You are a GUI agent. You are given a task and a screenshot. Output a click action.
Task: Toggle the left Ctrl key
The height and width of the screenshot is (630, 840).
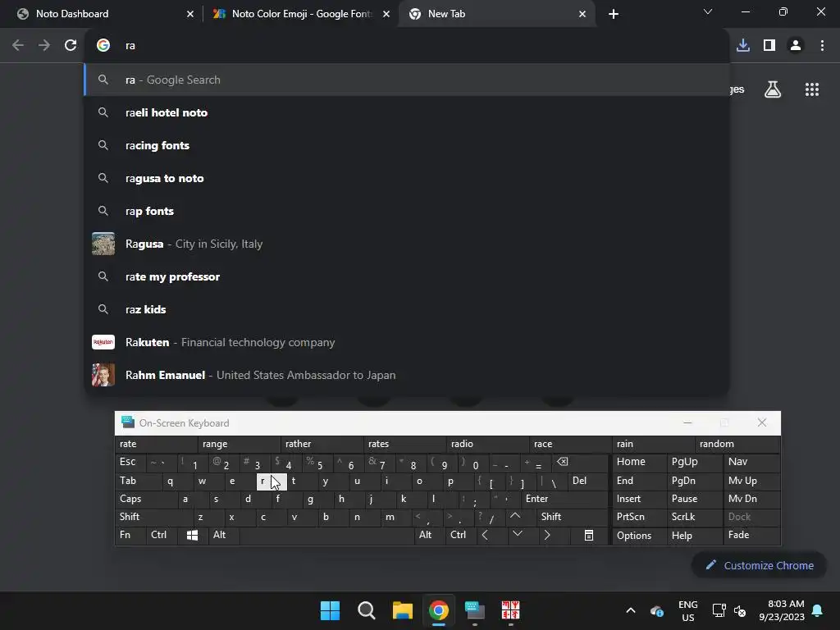[162, 535]
